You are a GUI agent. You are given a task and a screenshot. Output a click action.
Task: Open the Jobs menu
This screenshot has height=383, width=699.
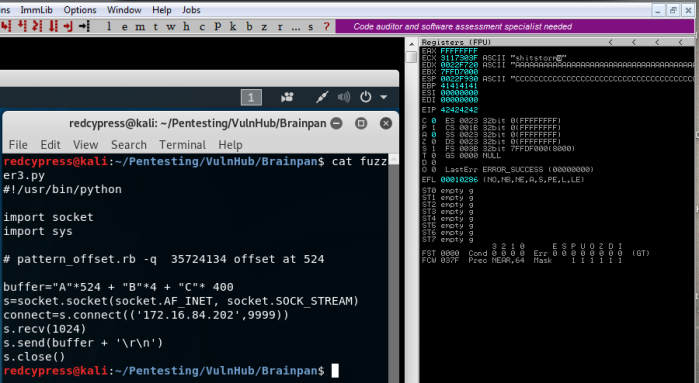[191, 9]
